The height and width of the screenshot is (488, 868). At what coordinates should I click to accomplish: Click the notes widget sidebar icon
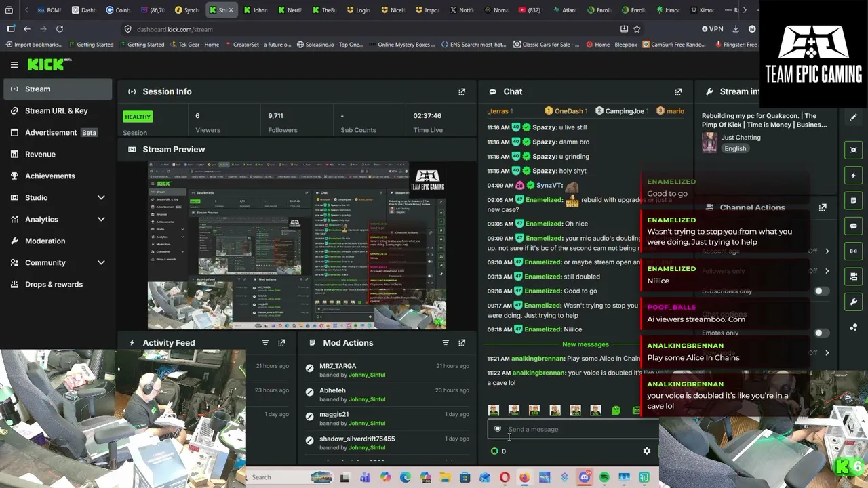854,201
